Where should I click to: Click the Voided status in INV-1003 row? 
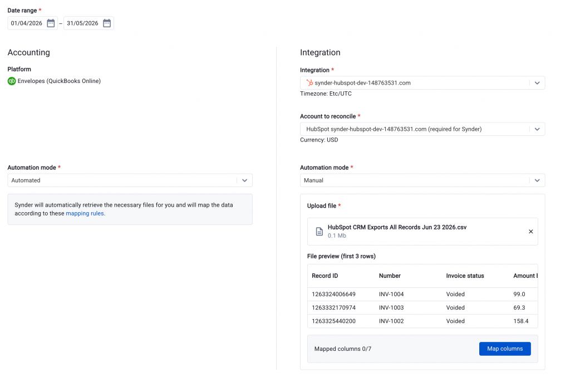point(455,307)
